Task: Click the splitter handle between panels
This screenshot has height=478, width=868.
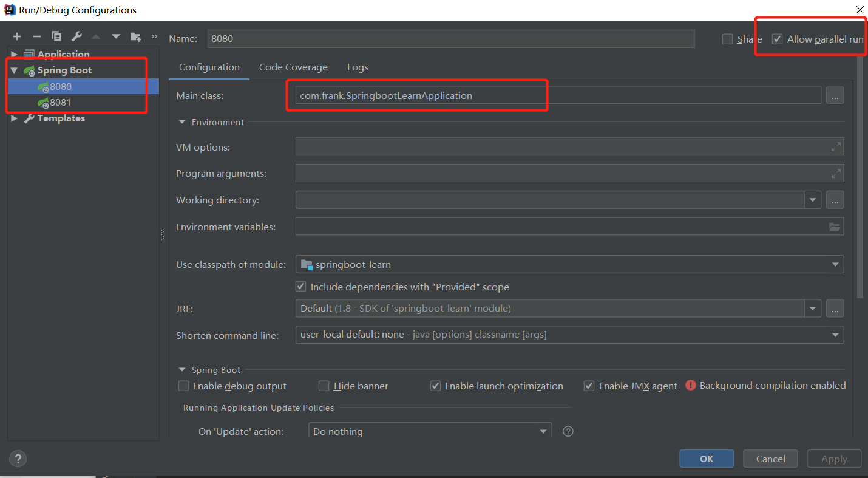Action: click(x=163, y=234)
